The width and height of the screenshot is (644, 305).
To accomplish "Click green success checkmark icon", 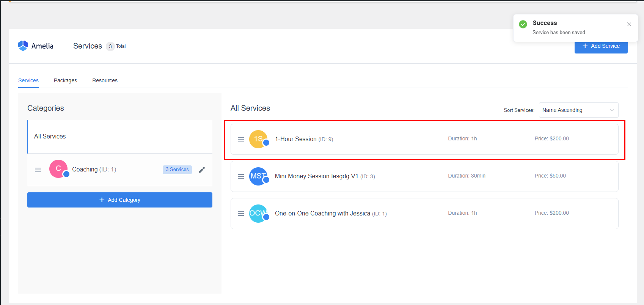I will tap(523, 24).
